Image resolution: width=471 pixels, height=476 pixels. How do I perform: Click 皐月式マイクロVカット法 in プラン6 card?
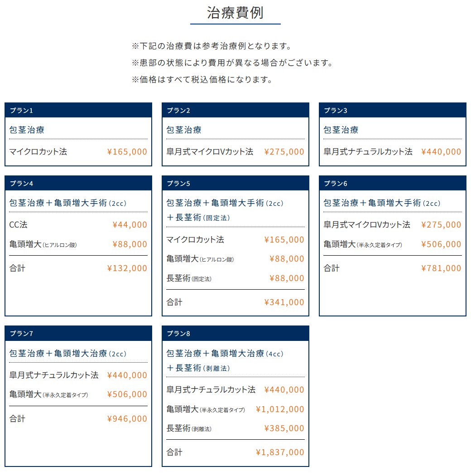[x=367, y=225]
